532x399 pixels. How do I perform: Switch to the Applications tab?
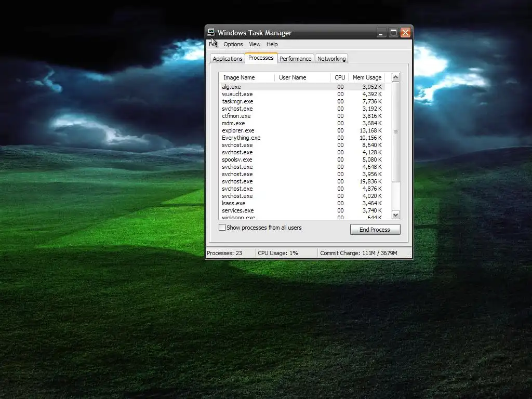coord(228,59)
